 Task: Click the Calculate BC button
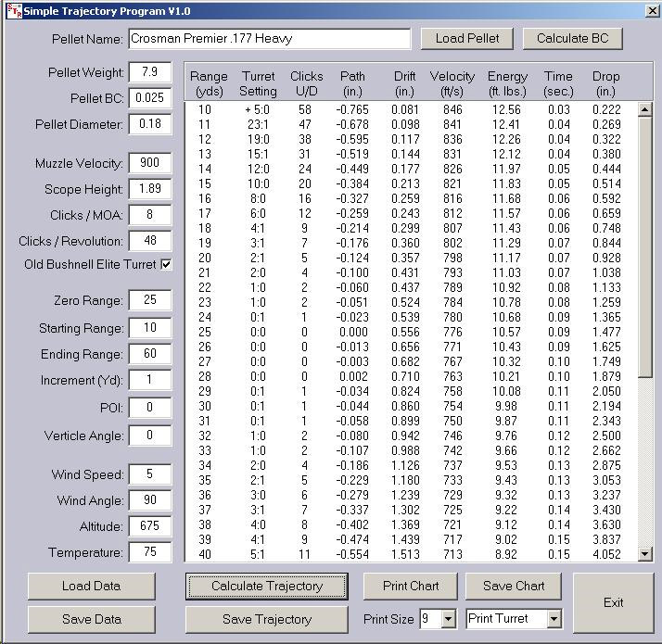[x=572, y=39]
